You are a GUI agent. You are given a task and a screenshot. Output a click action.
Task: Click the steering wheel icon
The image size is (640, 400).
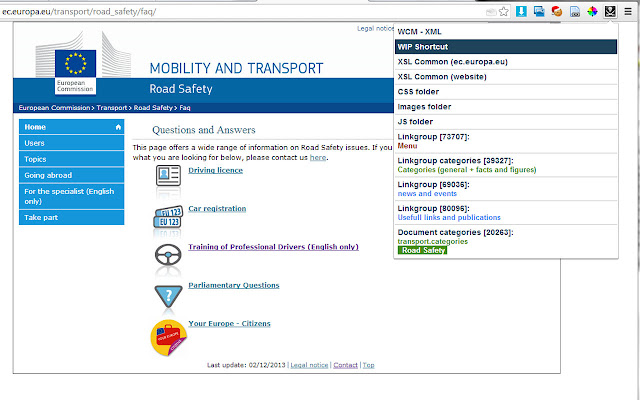168,255
